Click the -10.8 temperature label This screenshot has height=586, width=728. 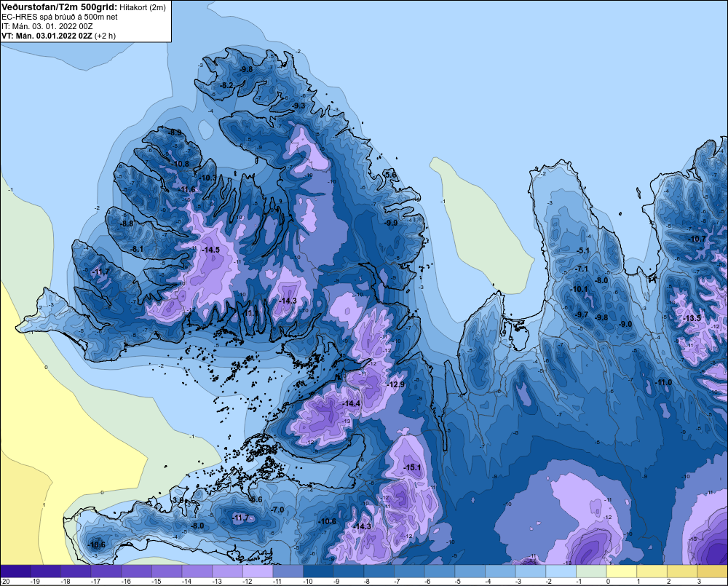[x=181, y=164]
